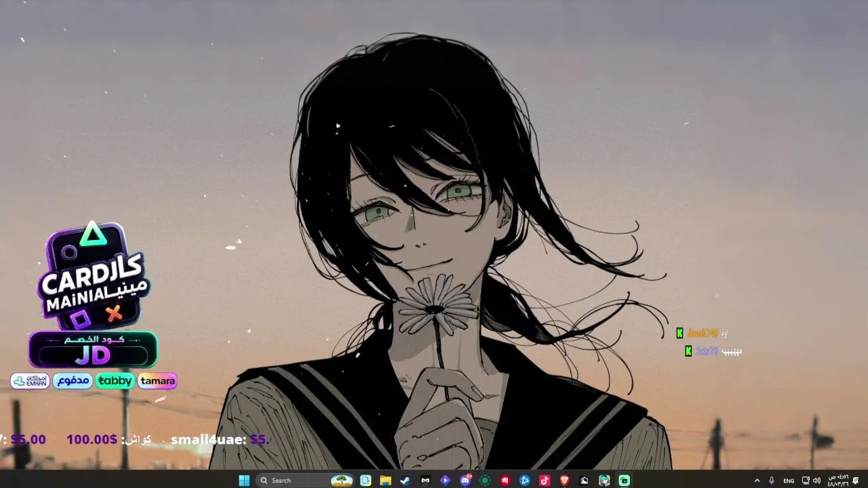Open the purple play-arrow taskbar app
This screenshot has width=868, height=488.
point(445,481)
